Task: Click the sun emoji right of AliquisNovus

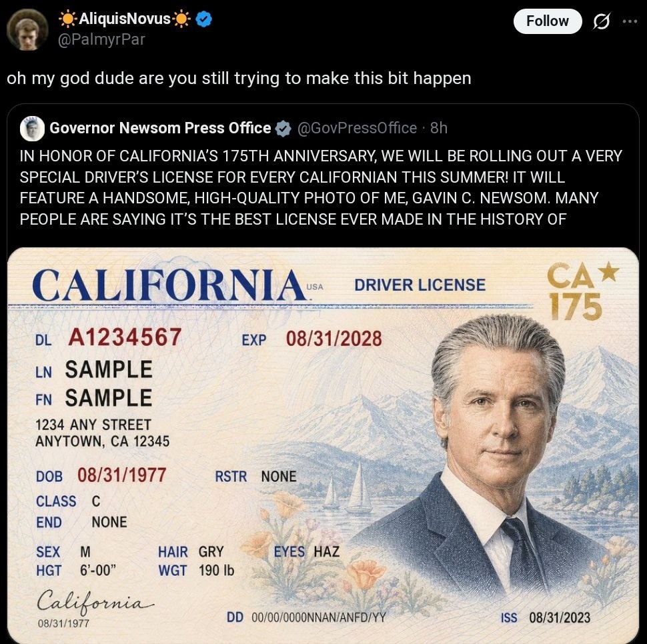Action: [x=181, y=19]
